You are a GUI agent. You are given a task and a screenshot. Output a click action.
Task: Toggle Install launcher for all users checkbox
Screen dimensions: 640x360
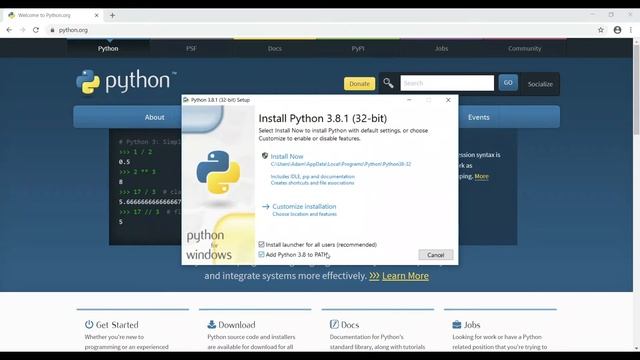tap(261, 244)
